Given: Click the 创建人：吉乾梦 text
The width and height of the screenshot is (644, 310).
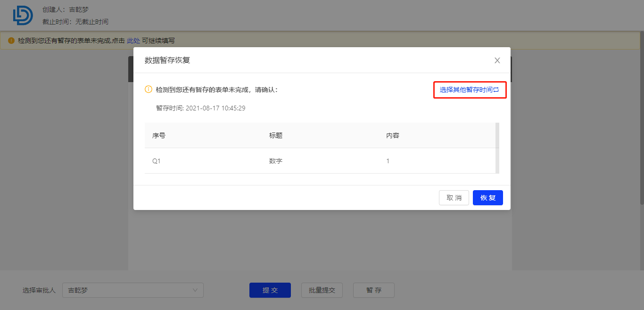Looking at the screenshot, I should (x=66, y=9).
